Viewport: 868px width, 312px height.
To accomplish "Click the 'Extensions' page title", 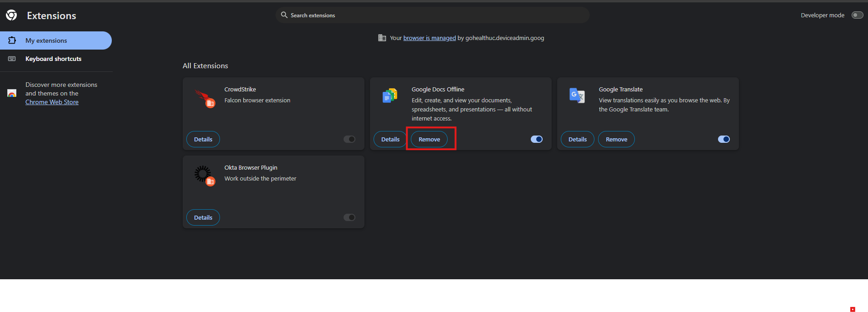I will [x=51, y=15].
